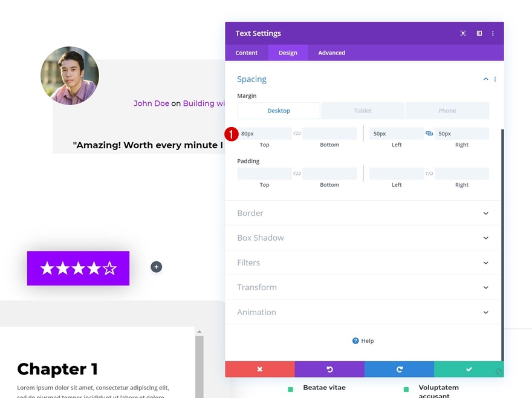The height and width of the screenshot is (398, 532).
Task: Click the margin Top input field
Action: tap(264, 134)
